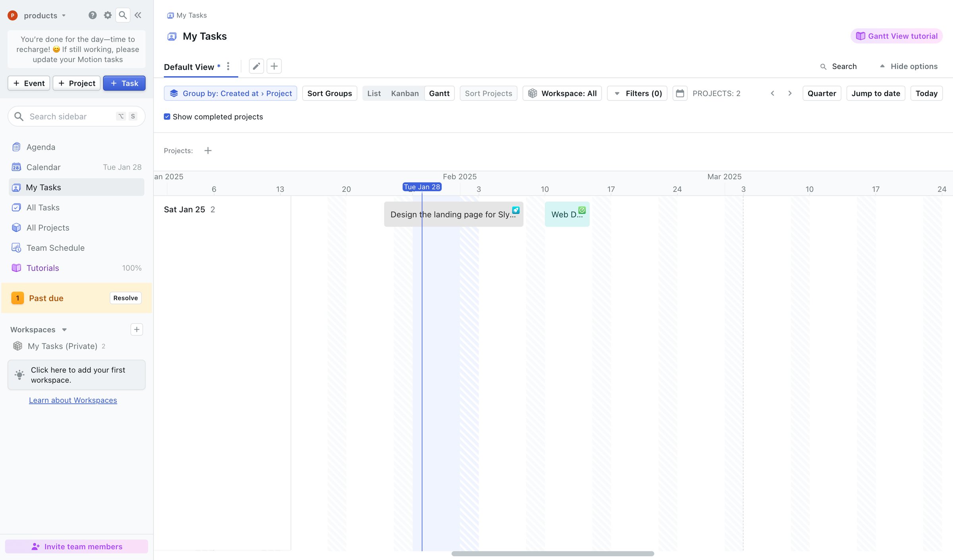Open the help question mark icon

point(92,15)
